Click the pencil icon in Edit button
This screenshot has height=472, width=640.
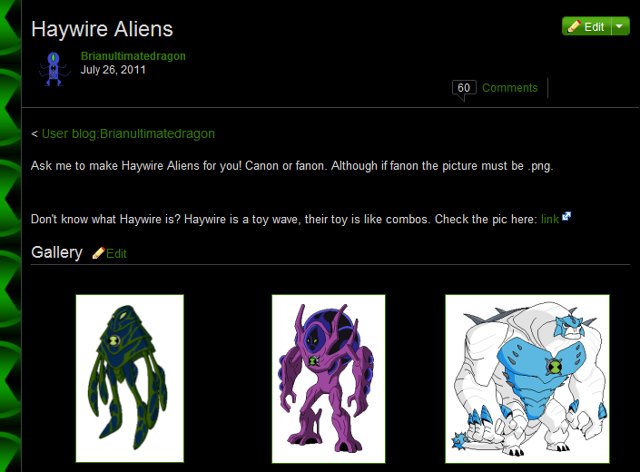pos(574,26)
